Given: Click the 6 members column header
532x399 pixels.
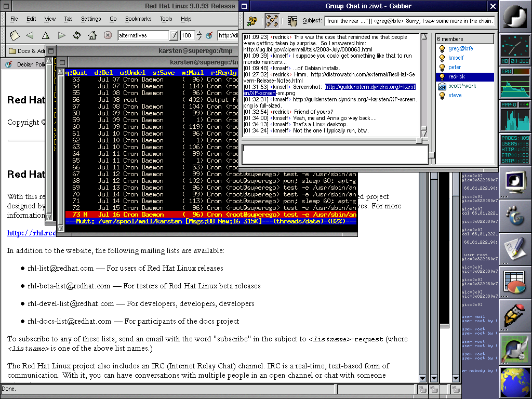Looking at the screenshot, I should click(x=465, y=39).
